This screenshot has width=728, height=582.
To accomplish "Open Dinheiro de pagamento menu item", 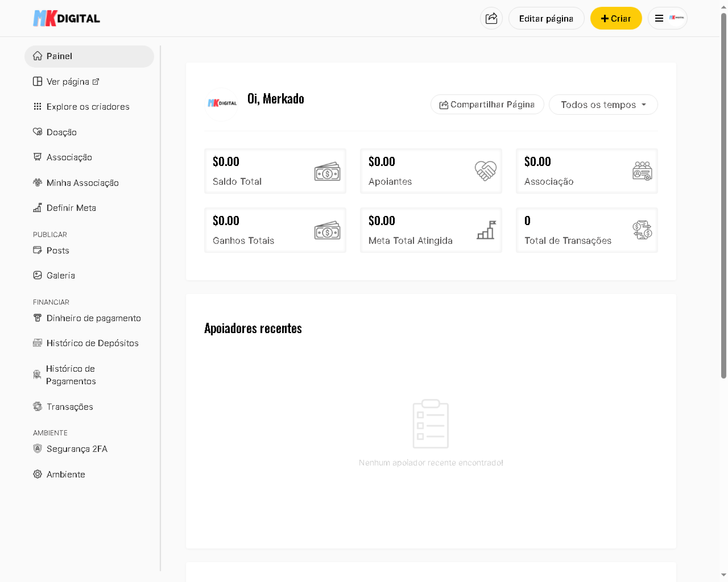I will [x=93, y=318].
